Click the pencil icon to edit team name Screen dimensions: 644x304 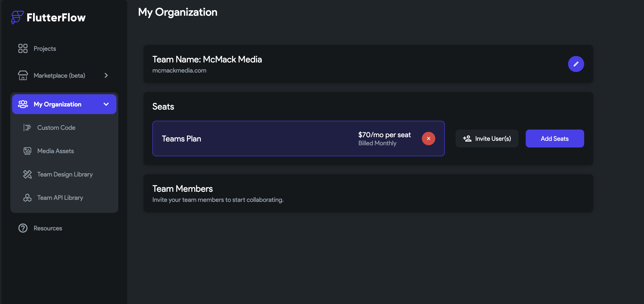(576, 64)
